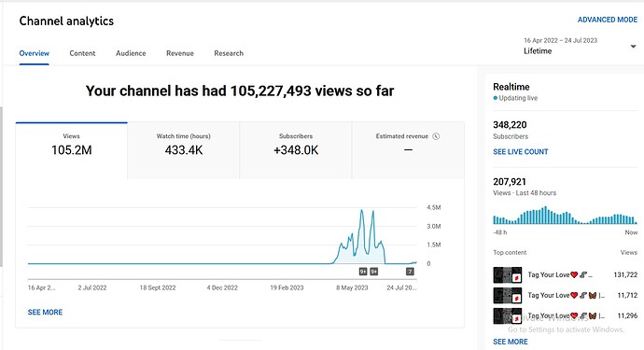Click the second 9+ video marker on chart
Screen dimensions: 644x350
(x=373, y=272)
